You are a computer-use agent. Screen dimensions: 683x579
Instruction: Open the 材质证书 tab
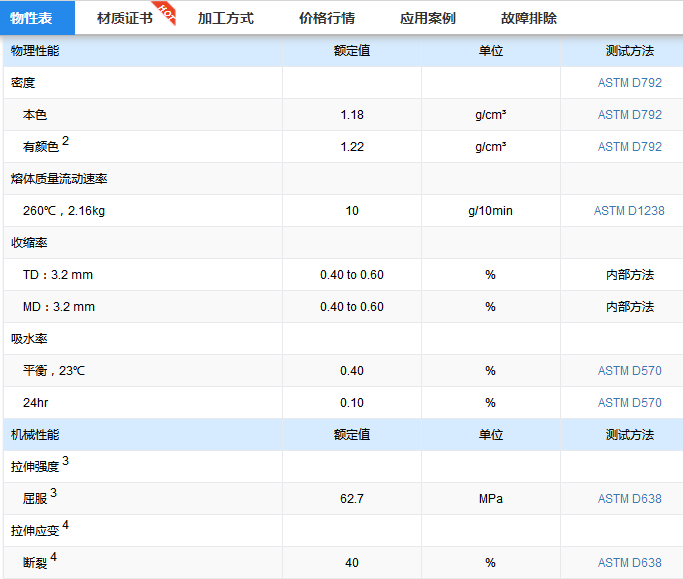click(124, 18)
